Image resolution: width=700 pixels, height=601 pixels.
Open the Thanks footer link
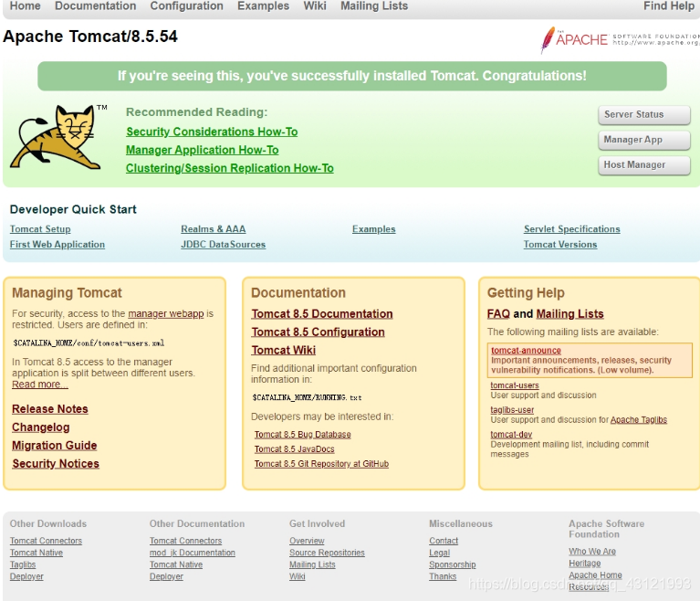443,577
